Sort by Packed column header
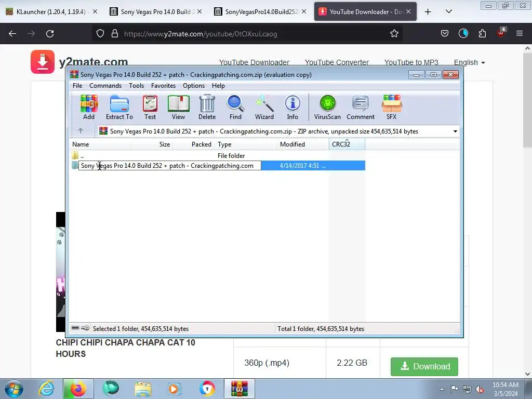This screenshot has width=532, height=399. click(193, 144)
